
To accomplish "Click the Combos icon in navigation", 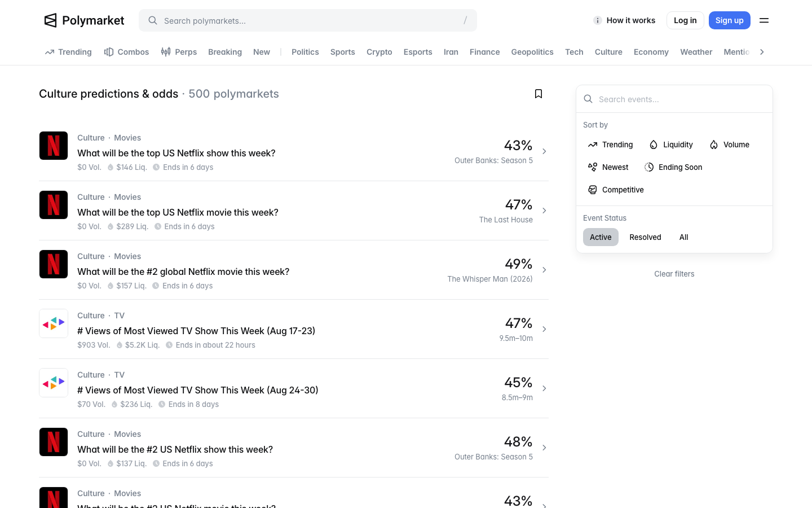I will tap(109, 52).
